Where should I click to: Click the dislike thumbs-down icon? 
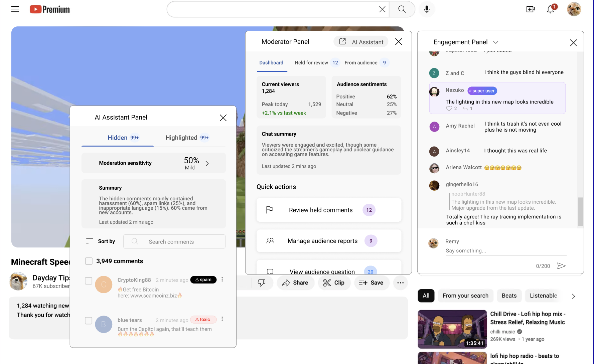[262, 283]
